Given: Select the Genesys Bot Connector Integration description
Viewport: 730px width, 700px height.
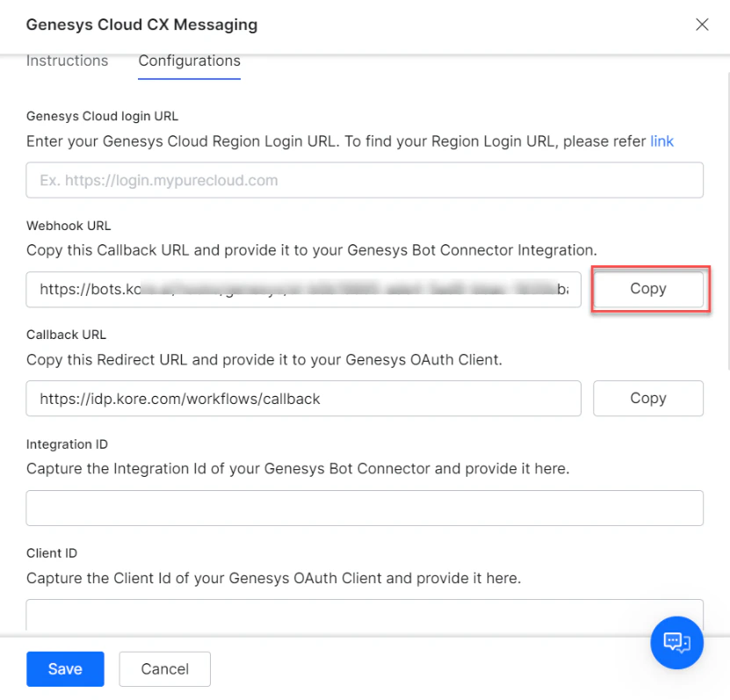Looking at the screenshot, I should click(x=312, y=250).
